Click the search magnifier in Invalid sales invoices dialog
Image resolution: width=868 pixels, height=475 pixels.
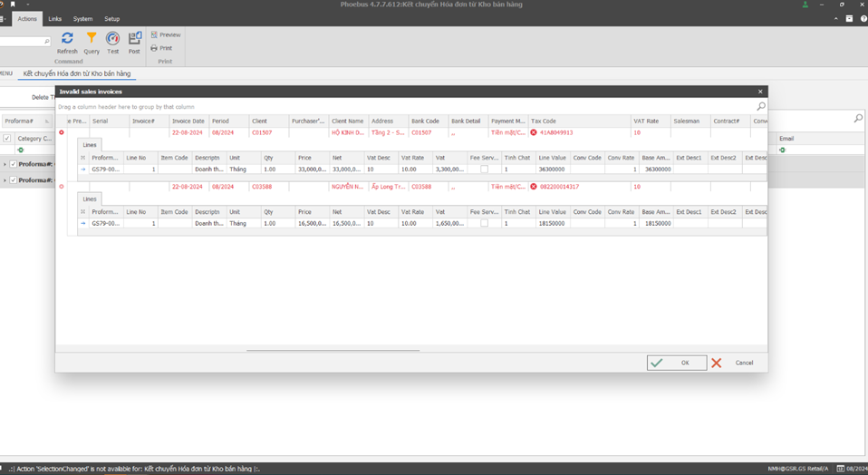coord(760,107)
